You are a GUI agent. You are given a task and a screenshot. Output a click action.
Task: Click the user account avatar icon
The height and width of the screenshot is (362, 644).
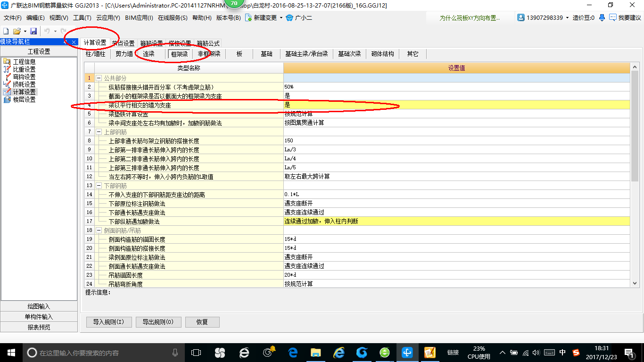point(521,18)
